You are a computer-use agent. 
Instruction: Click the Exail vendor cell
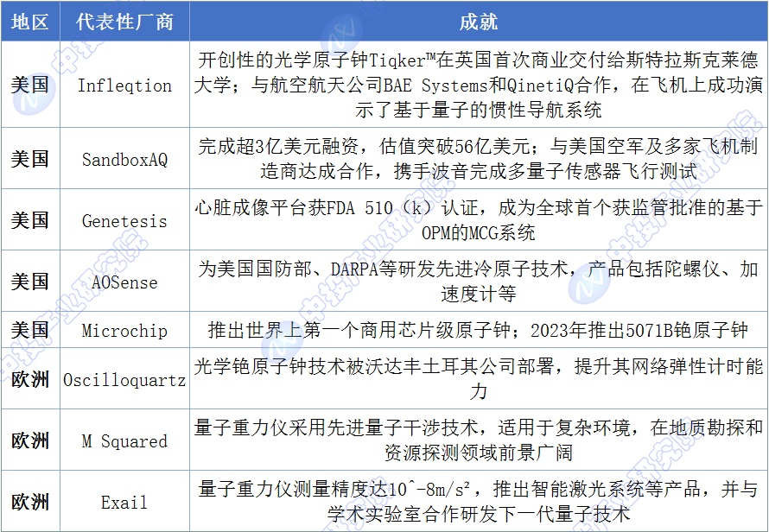(124, 502)
